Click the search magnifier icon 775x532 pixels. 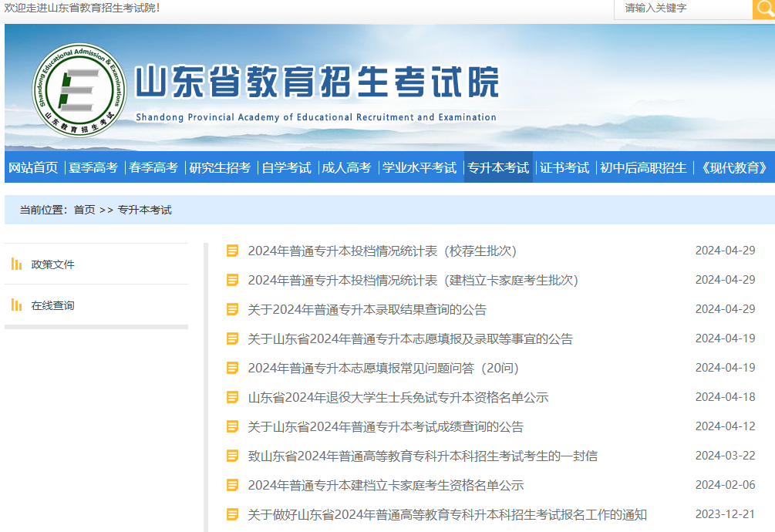tap(765, 10)
